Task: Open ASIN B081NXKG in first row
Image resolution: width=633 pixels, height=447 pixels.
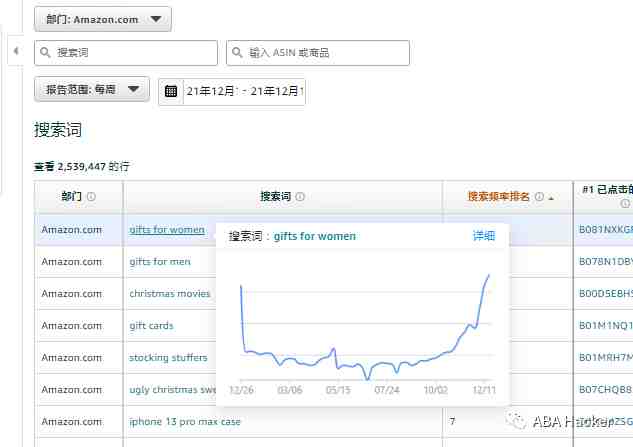Action: (606, 230)
